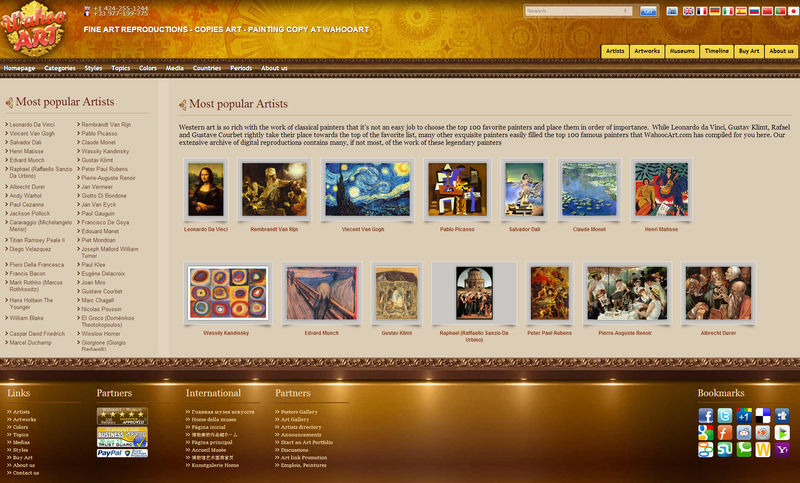The width and height of the screenshot is (800, 483).
Task: Click the PayPal verified badge
Action: click(122, 453)
